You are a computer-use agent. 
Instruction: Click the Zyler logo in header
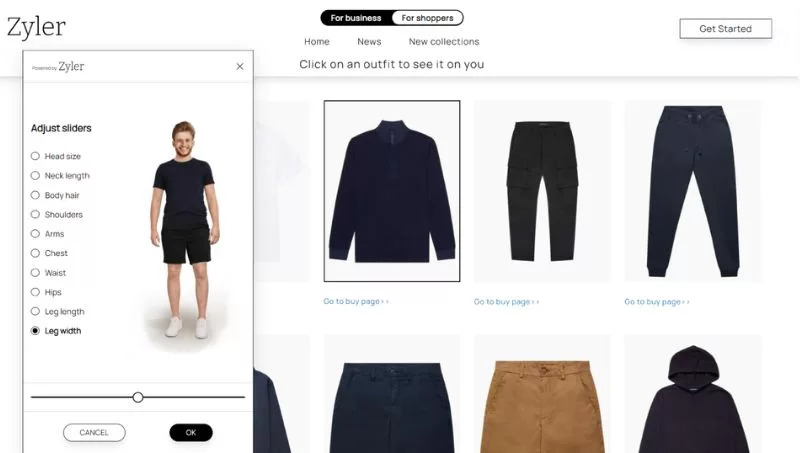pos(36,27)
